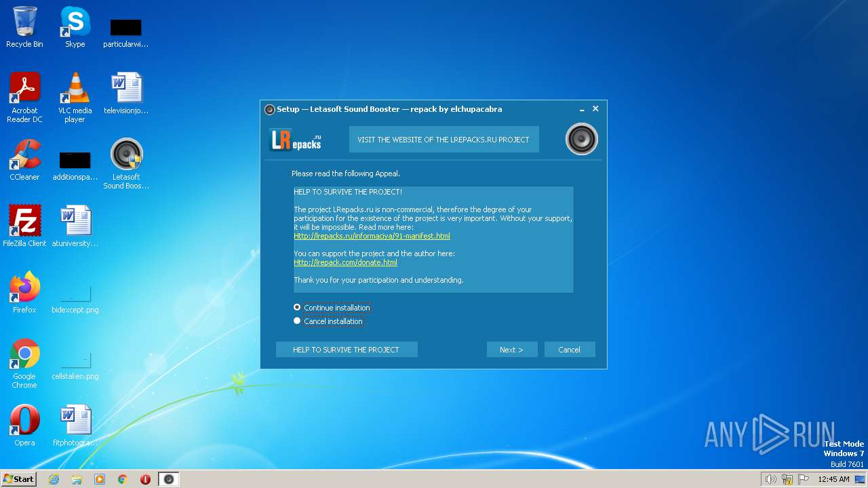This screenshot has width=868, height=488.
Task: Open Opera from the taskbar
Action: click(145, 479)
